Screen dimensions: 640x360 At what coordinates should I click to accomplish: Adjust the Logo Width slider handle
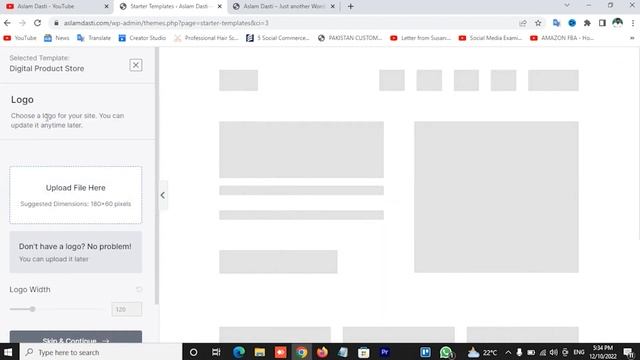pos(33,309)
